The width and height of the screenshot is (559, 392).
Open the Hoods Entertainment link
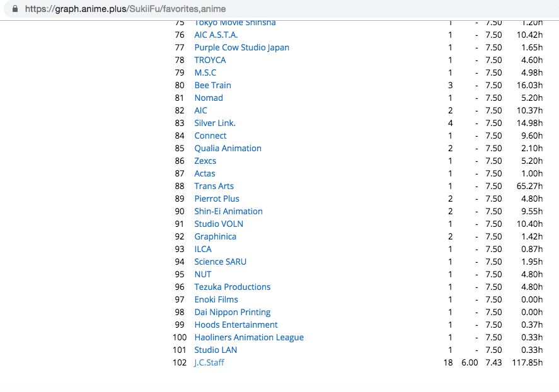point(236,325)
